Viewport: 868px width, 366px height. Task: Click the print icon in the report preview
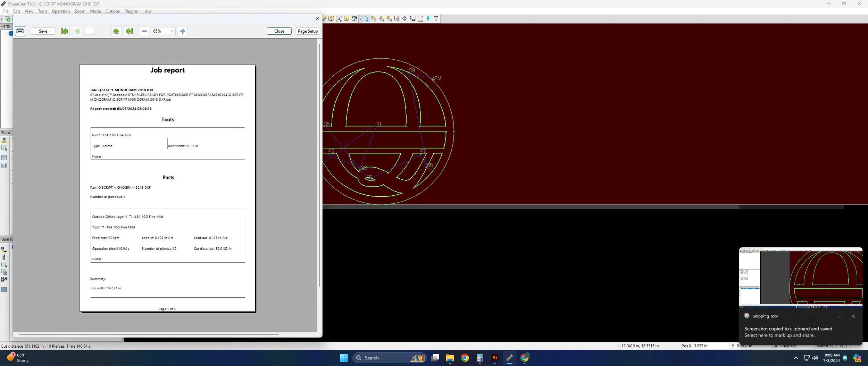pos(20,31)
